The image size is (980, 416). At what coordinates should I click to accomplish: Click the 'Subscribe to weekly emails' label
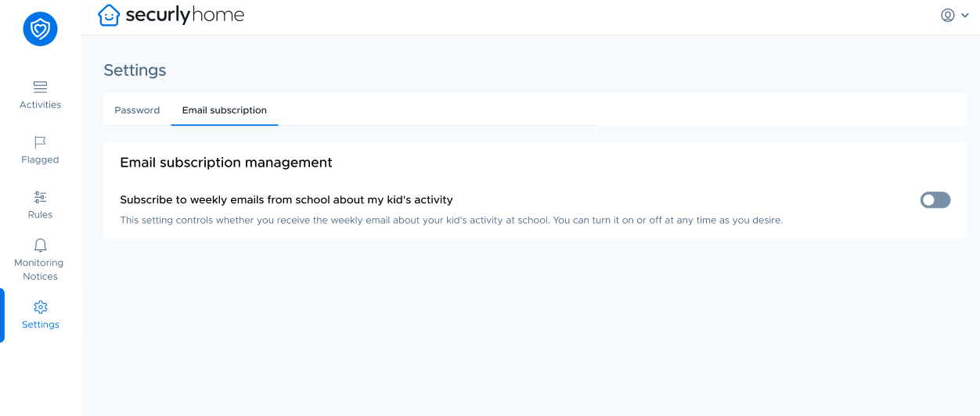286,200
